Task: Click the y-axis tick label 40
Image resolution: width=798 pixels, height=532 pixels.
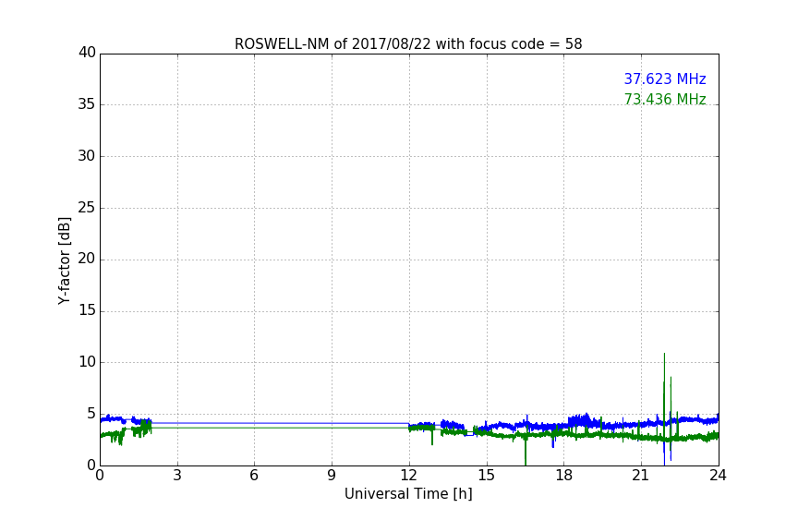Action: coord(87,53)
